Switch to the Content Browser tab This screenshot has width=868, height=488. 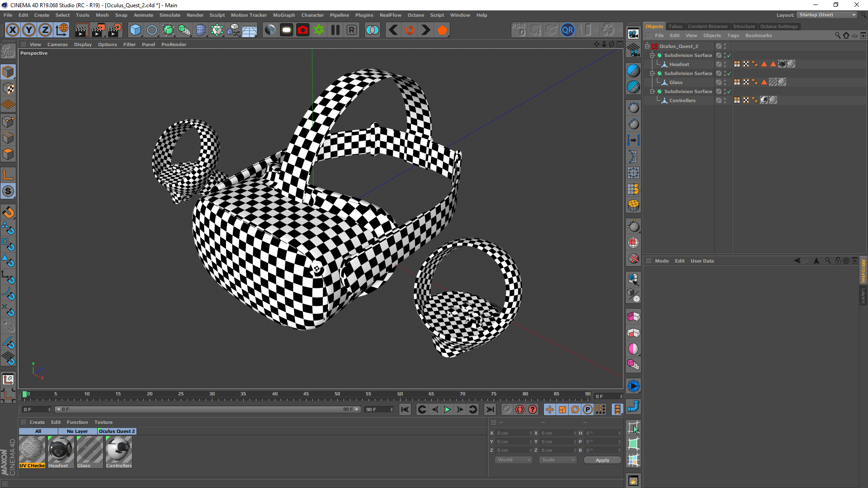(x=708, y=26)
